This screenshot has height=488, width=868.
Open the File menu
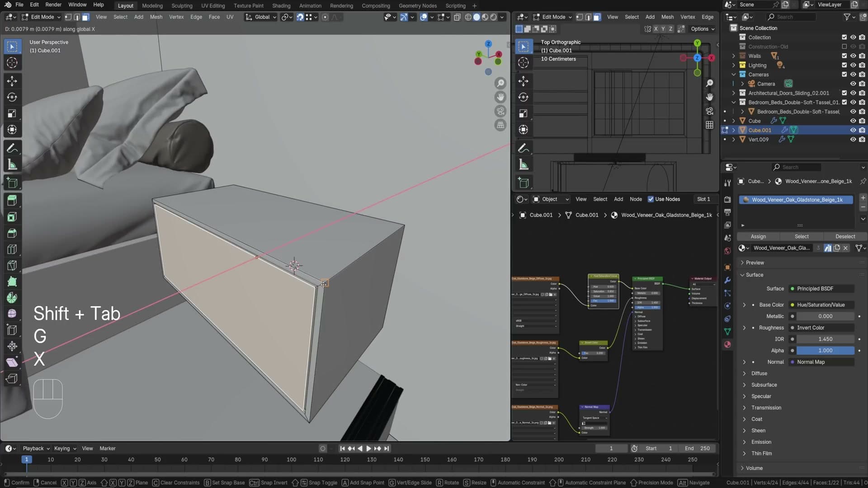(x=19, y=5)
